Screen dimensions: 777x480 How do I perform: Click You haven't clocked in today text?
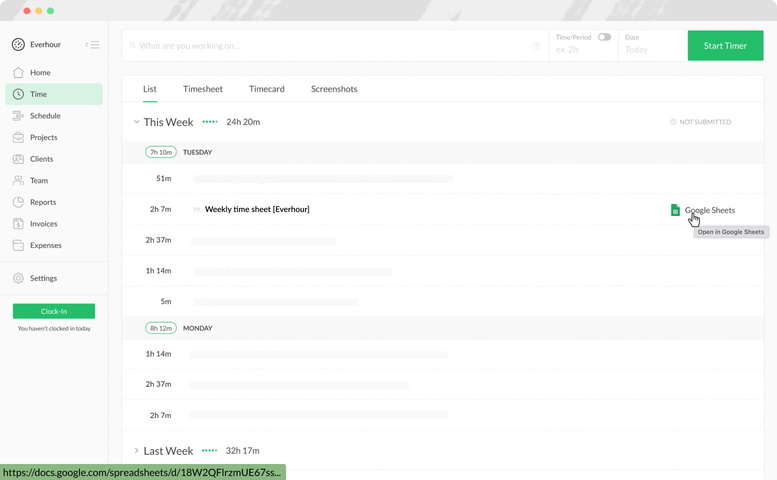point(54,328)
